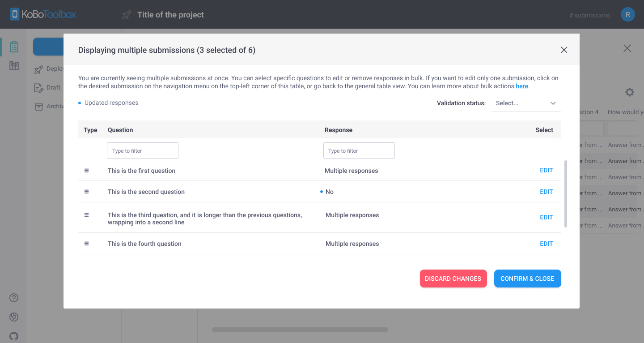Click EDIT next to the third question
This screenshot has width=644, height=343.
pyautogui.click(x=546, y=217)
